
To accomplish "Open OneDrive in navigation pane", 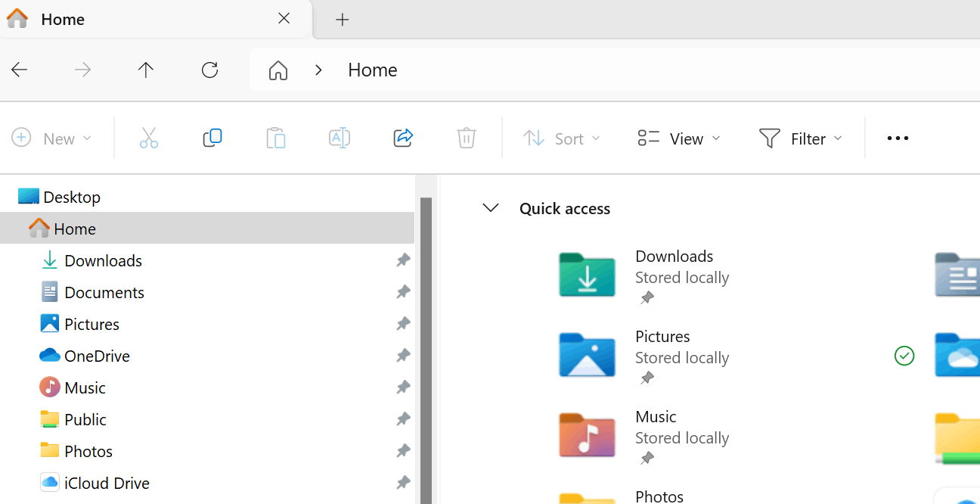I will pyautogui.click(x=97, y=356).
